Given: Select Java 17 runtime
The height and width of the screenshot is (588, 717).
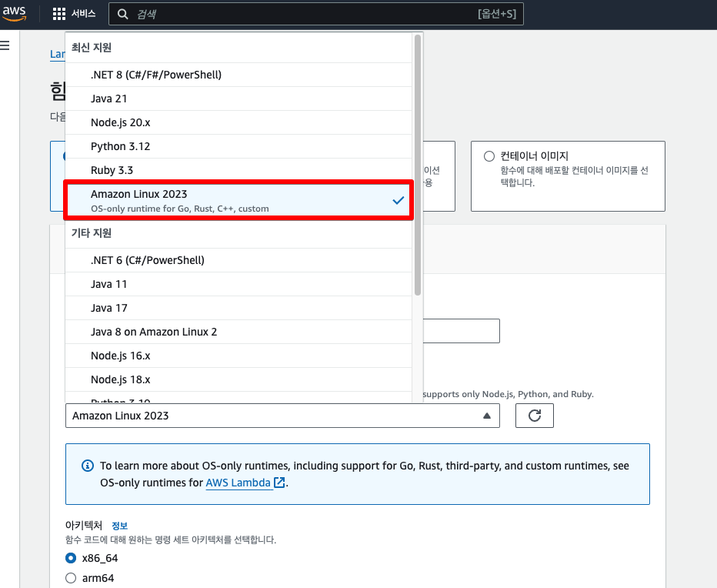Looking at the screenshot, I should pyautogui.click(x=238, y=308).
